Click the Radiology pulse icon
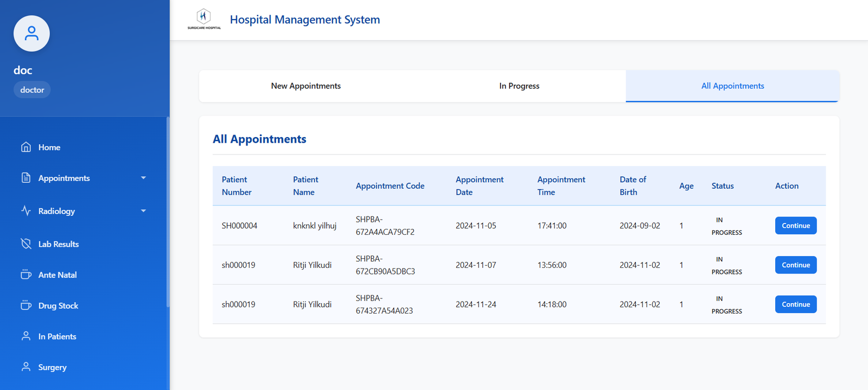This screenshot has width=868, height=390. point(26,211)
